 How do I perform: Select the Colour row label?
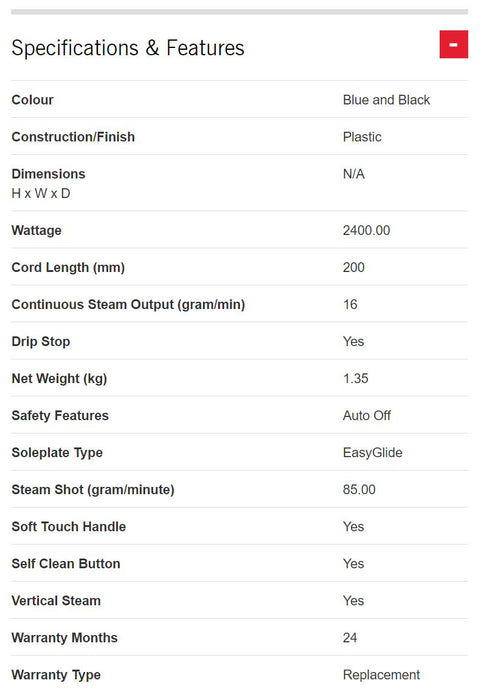point(33,100)
